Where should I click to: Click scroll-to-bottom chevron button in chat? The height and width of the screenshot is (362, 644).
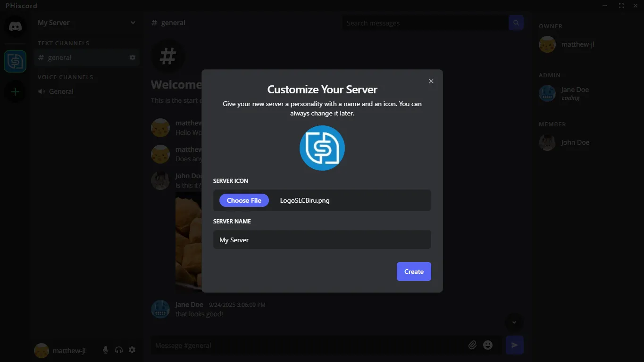pyautogui.click(x=514, y=322)
